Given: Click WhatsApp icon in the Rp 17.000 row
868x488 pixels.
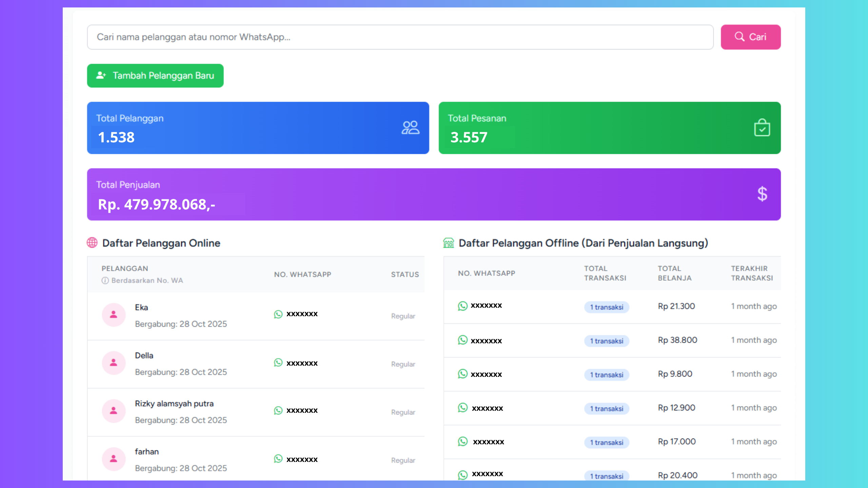Looking at the screenshot, I should [x=463, y=441].
